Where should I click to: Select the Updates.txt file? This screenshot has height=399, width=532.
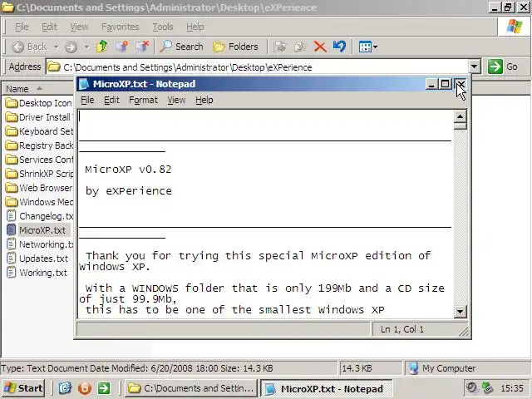(37, 259)
